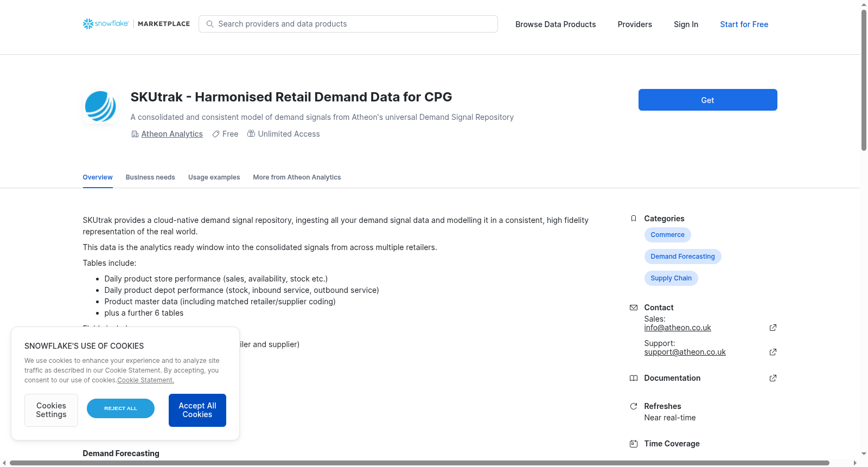Viewport: 868px width, 467px height.
Task: Click REJECT ALL cookies button
Action: pyautogui.click(x=120, y=408)
